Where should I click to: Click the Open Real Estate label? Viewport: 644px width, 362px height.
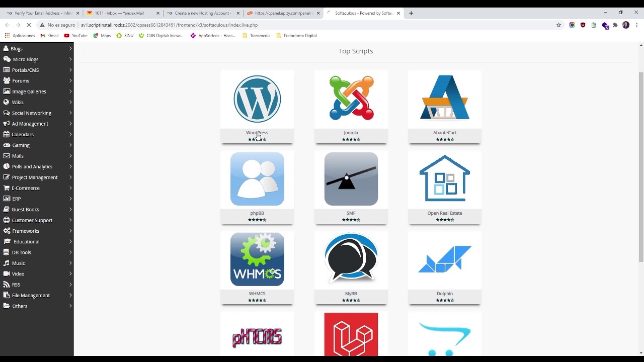pos(445,213)
